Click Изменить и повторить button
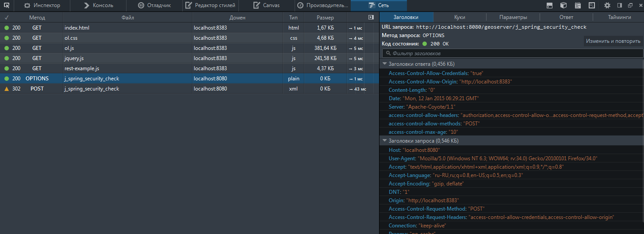 tap(613, 41)
